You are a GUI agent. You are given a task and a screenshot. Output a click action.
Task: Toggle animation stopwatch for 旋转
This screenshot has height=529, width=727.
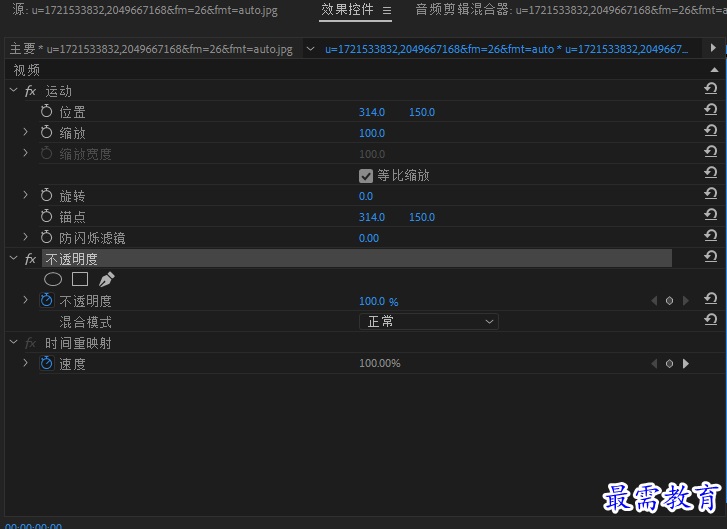[x=46, y=195]
